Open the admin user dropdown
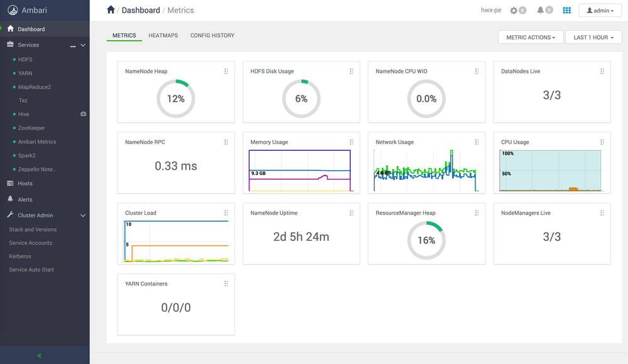 pyautogui.click(x=600, y=11)
